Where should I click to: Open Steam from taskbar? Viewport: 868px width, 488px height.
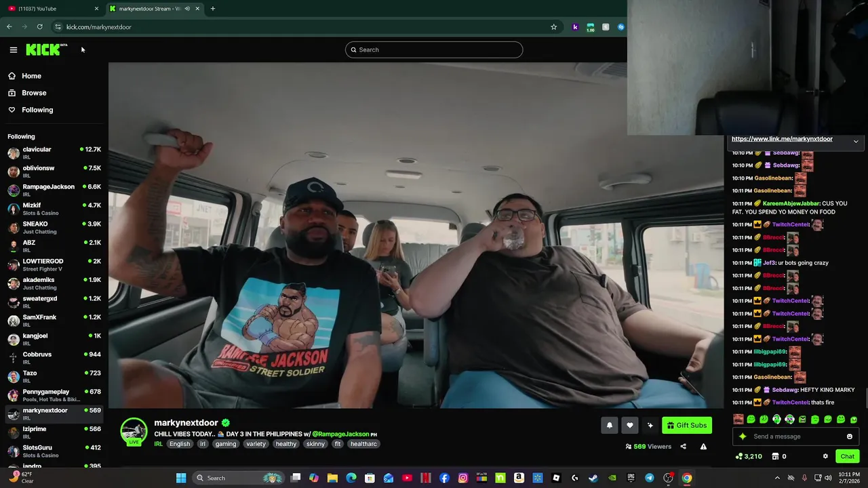click(x=593, y=478)
